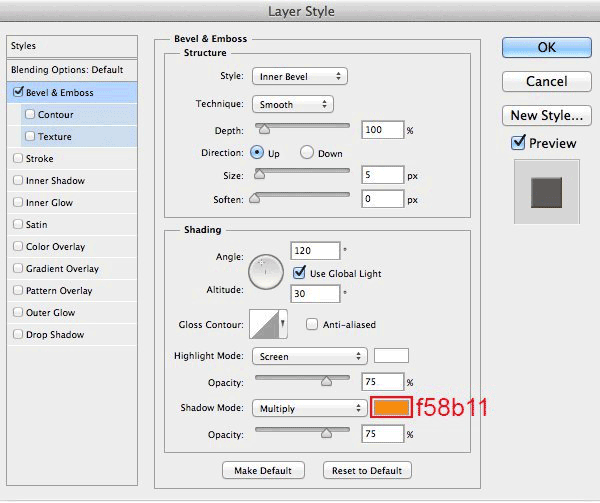Enable the Inner Shadow checkbox

(x=18, y=180)
